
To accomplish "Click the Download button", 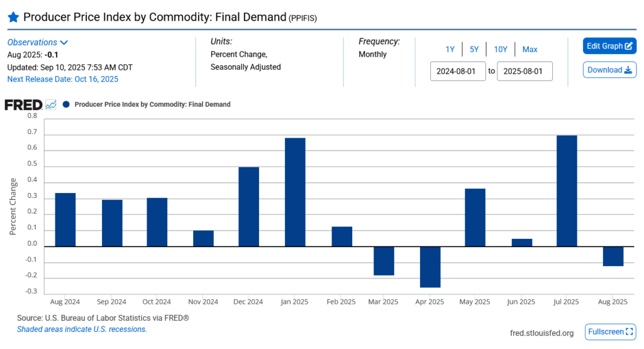I will click(609, 70).
